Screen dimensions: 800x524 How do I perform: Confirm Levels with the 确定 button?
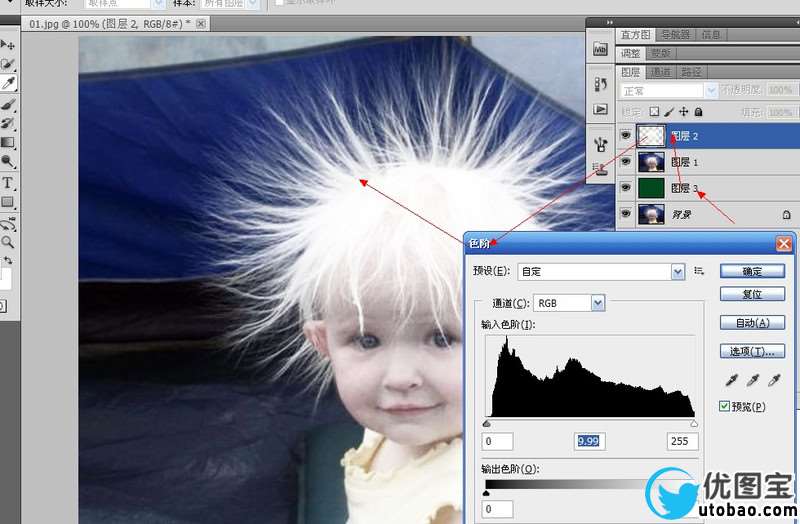click(752, 271)
